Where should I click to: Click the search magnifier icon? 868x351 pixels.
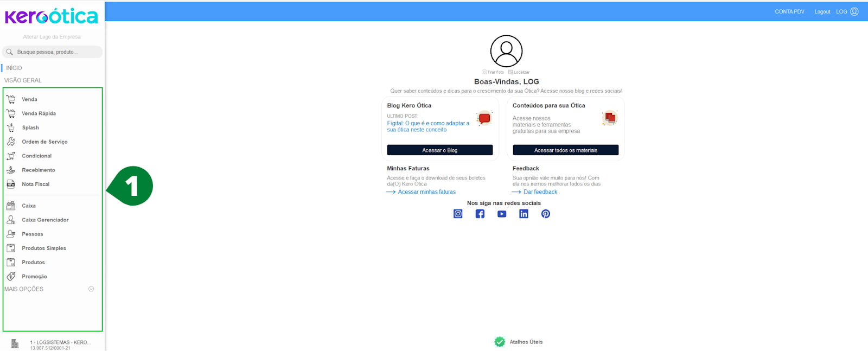(9, 52)
